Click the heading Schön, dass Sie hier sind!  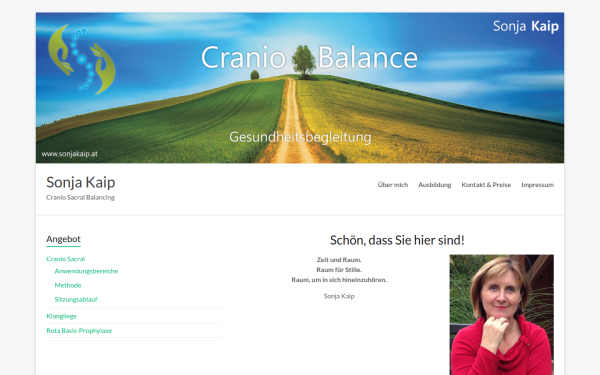click(x=397, y=240)
